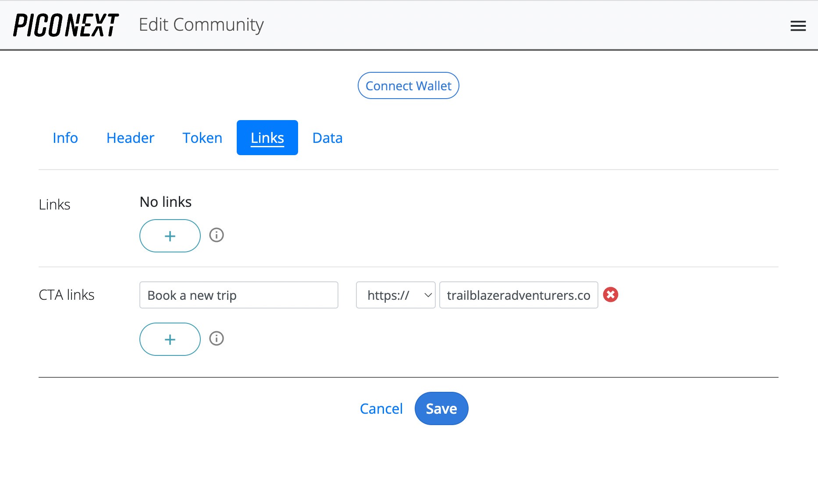Switch to the Info tab

pyautogui.click(x=65, y=138)
